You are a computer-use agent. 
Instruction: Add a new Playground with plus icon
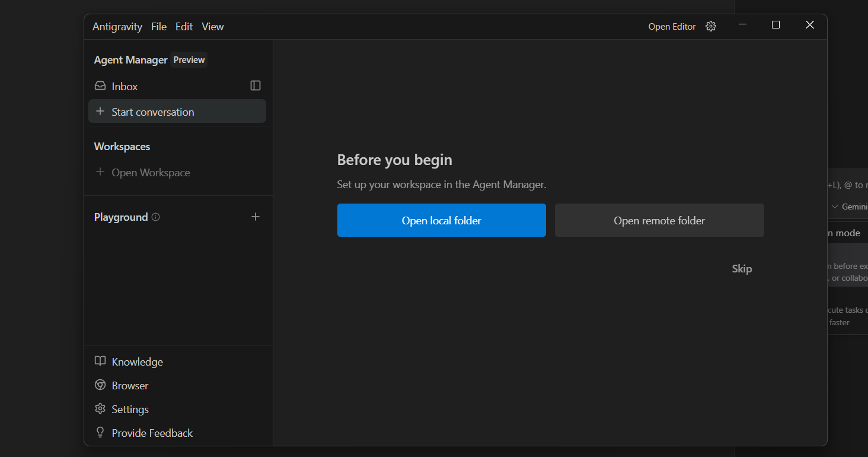coord(256,217)
